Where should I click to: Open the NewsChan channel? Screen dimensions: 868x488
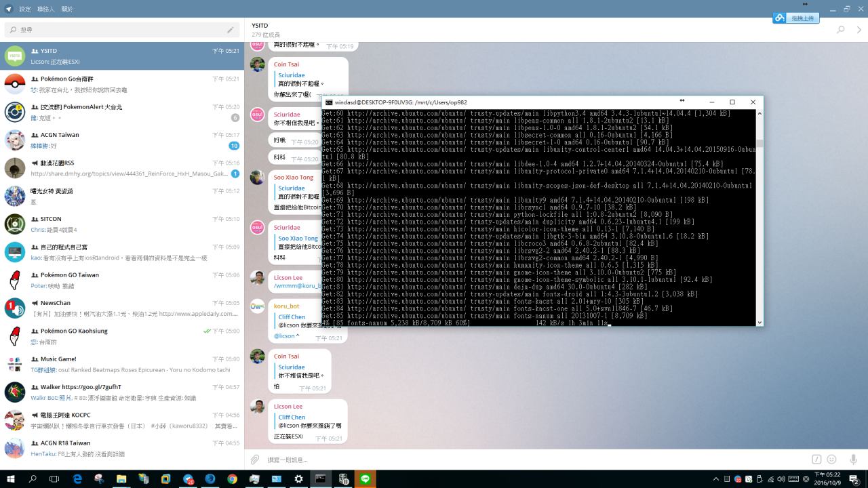(122, 308)
